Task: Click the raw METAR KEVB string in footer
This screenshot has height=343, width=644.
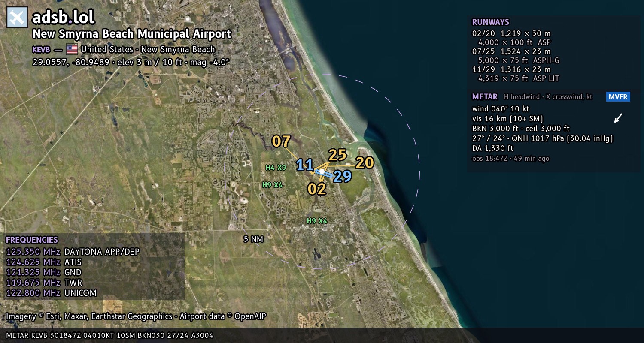Action: pos(109,335)
